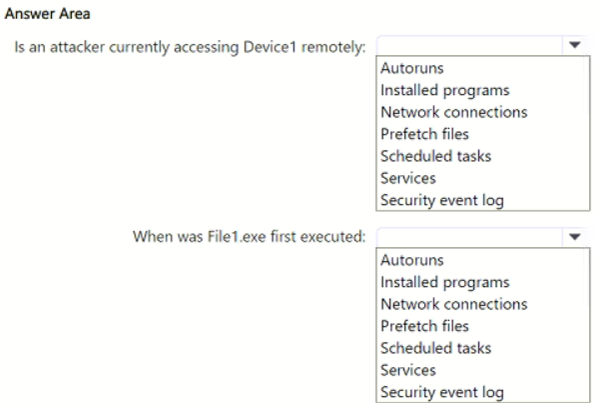Choose Installed programs in the second list
This screenshot has height=408, width=597.
[445, 282]
